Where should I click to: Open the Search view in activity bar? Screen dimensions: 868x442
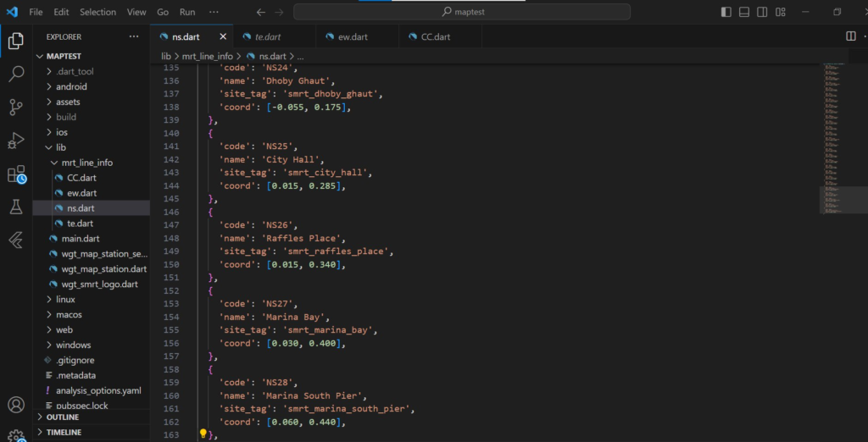tap(15, 74)
